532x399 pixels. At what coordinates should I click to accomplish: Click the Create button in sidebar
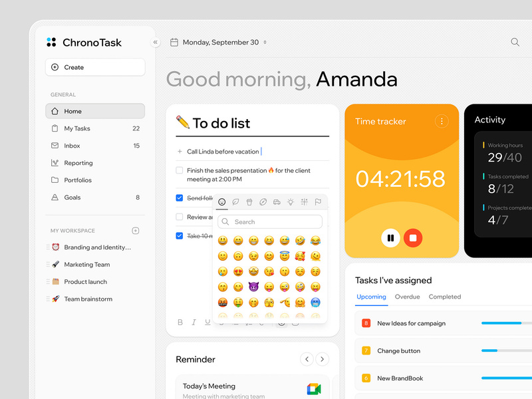(x=94, y=67)
